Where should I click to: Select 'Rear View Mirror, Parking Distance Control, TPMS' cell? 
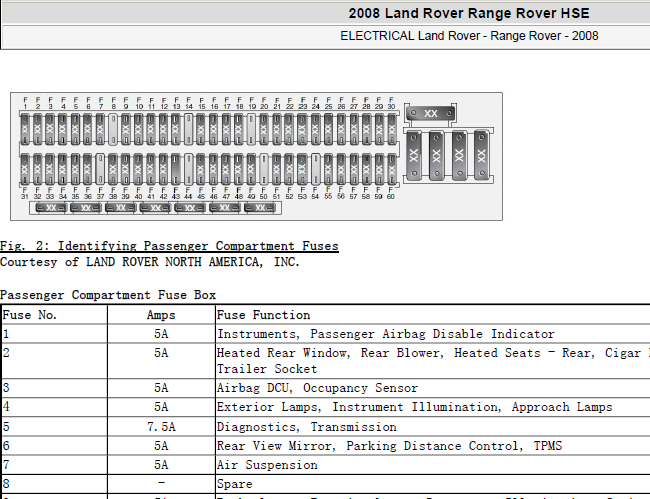coord(433,446)
